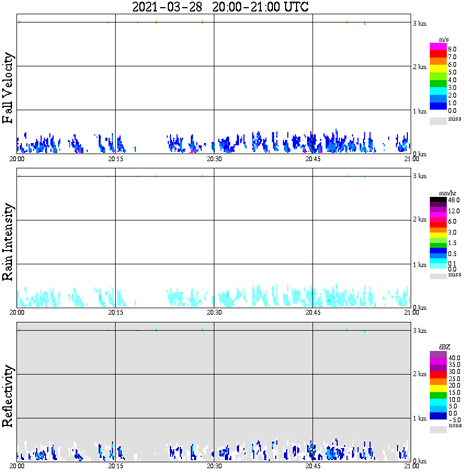
Task: Click the 3 km label on Fall Velocity plot
Action: click(419, 24)
